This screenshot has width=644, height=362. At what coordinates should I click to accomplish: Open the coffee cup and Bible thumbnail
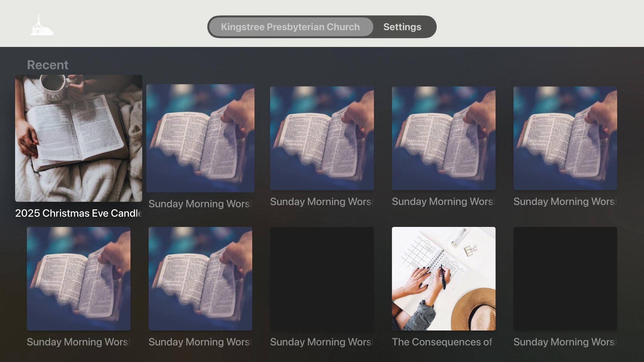coord(78,138)
